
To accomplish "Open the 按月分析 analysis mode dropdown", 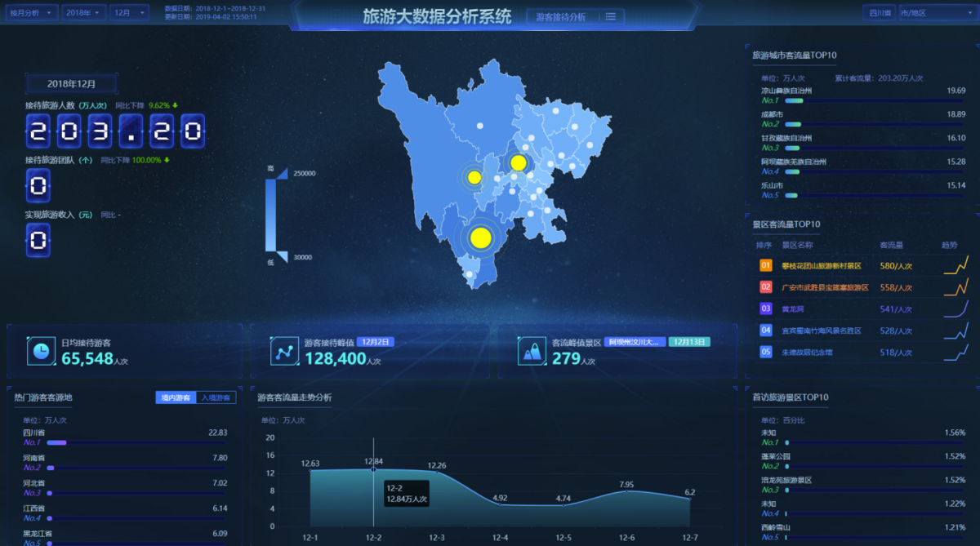I will coord(33,13).
